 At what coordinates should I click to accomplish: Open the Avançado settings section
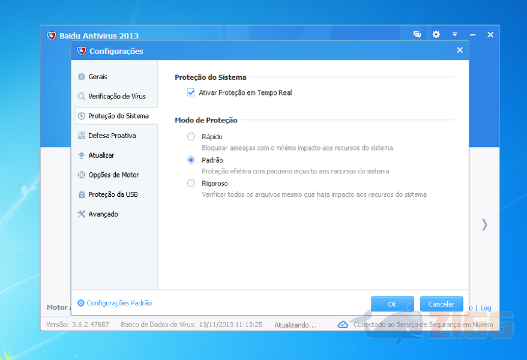click(x=116, y=214)
